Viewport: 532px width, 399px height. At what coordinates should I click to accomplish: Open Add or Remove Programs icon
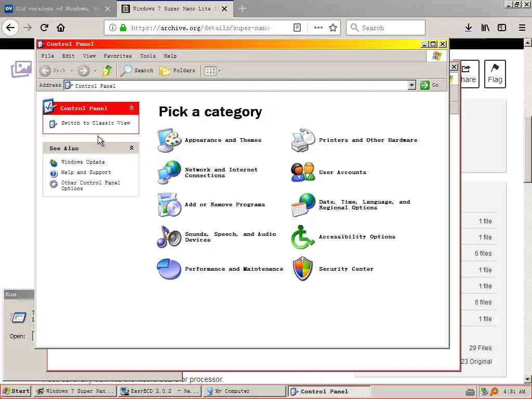tap(169, 205)
